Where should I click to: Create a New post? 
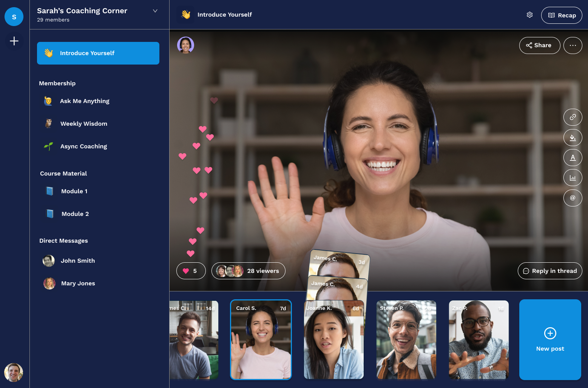(550, 340)
